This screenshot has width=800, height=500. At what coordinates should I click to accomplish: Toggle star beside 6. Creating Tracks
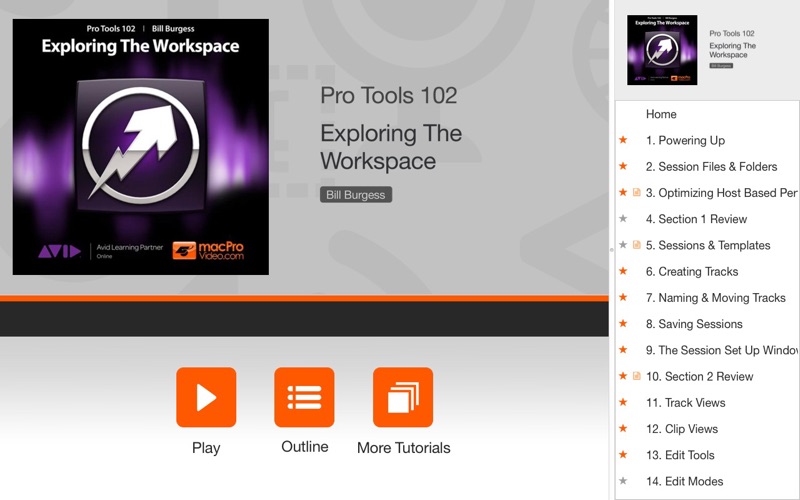click(623, 271)
